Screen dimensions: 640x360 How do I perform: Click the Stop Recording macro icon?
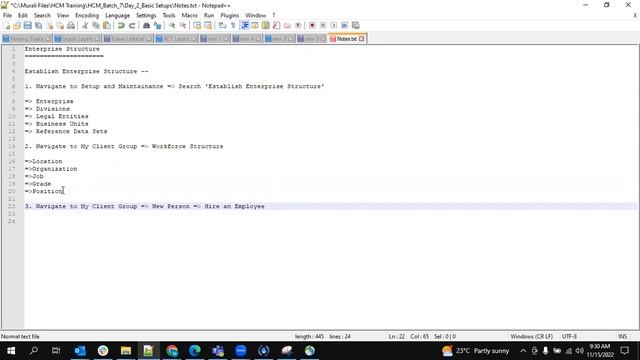(x=323, y=25)
